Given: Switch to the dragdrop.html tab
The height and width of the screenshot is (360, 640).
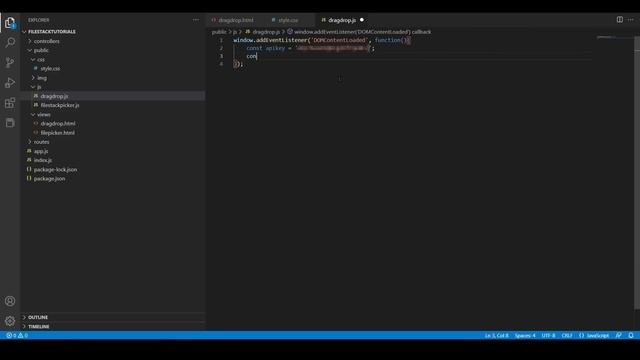Looking at the screenshot, I should [x=236, y=20].
